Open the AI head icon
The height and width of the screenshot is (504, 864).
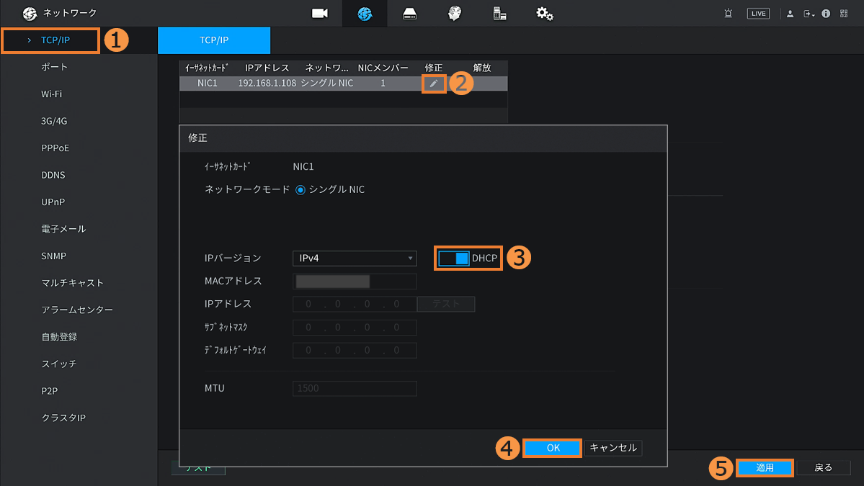(x=454, y=14)
